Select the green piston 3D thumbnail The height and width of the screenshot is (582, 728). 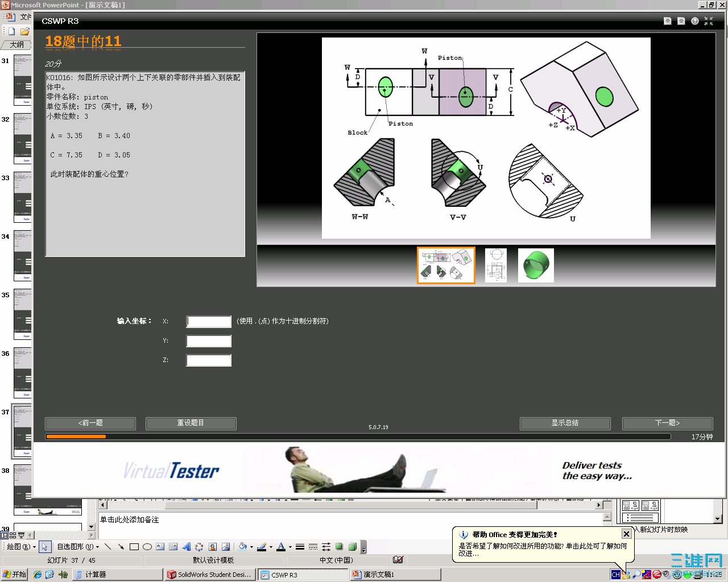(536, 265)
